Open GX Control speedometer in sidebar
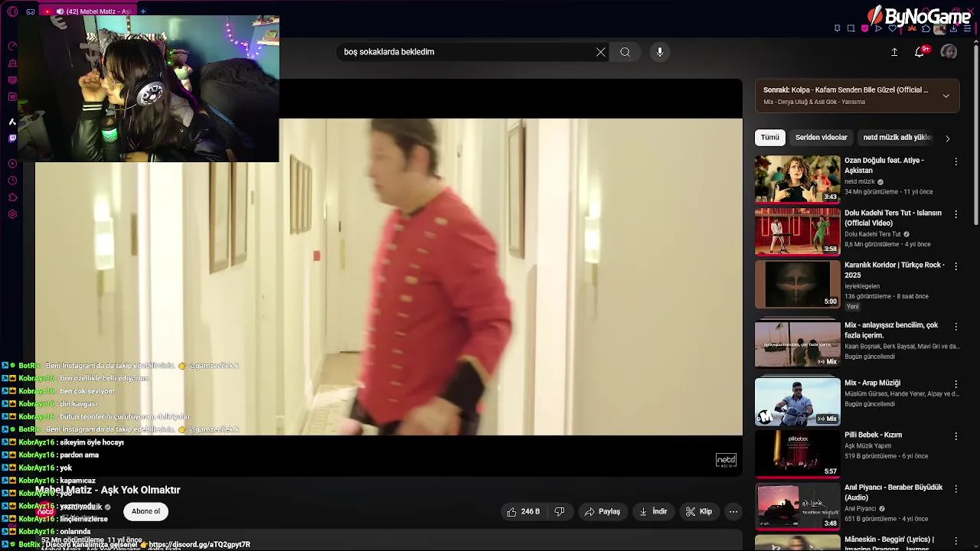This screenshot has width=980, height=551. coord(12,46)
